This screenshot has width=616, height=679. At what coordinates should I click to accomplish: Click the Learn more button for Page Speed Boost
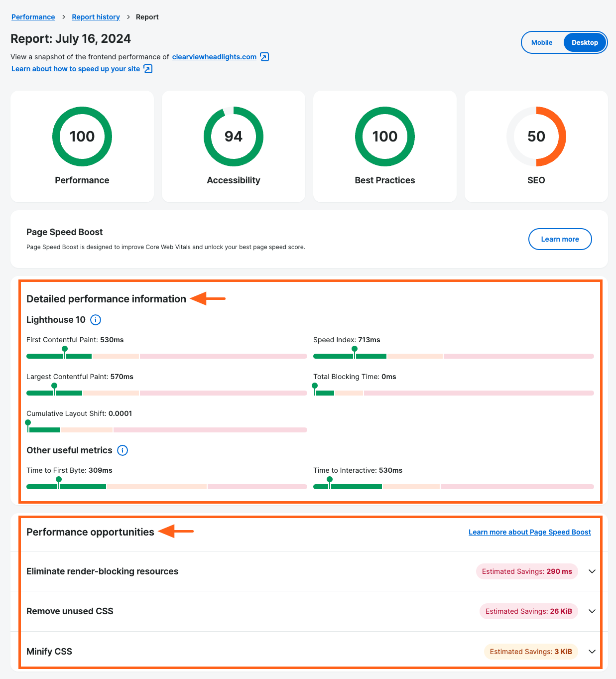point(560,239)
